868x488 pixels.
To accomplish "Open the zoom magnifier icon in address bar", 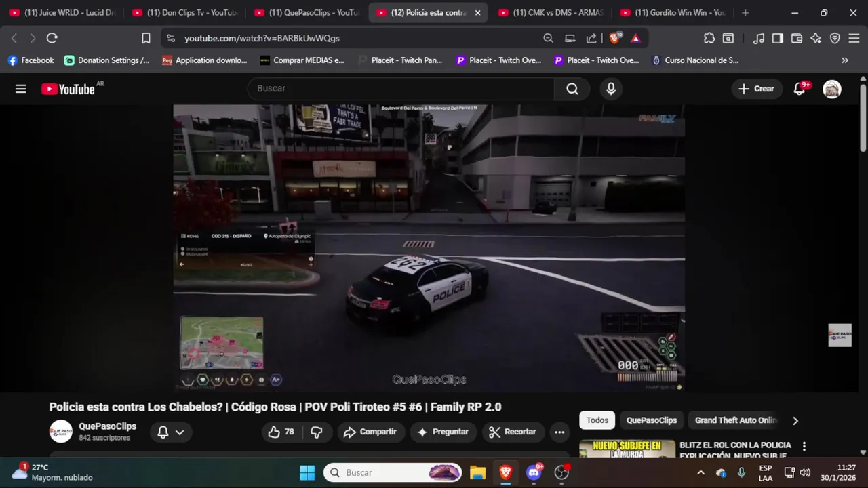I will (x=548, y=39).
